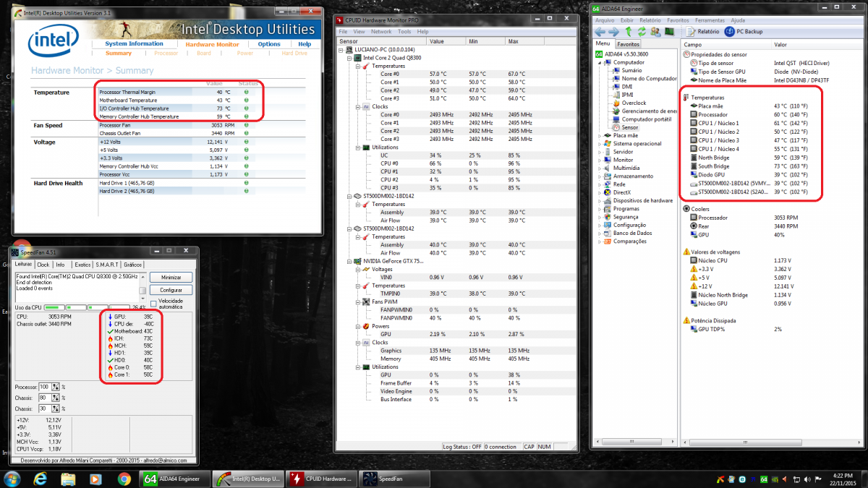Screen dimensions: 868x488
Task: Open the clock showing 4:22 PM
Action: (843, 479)
